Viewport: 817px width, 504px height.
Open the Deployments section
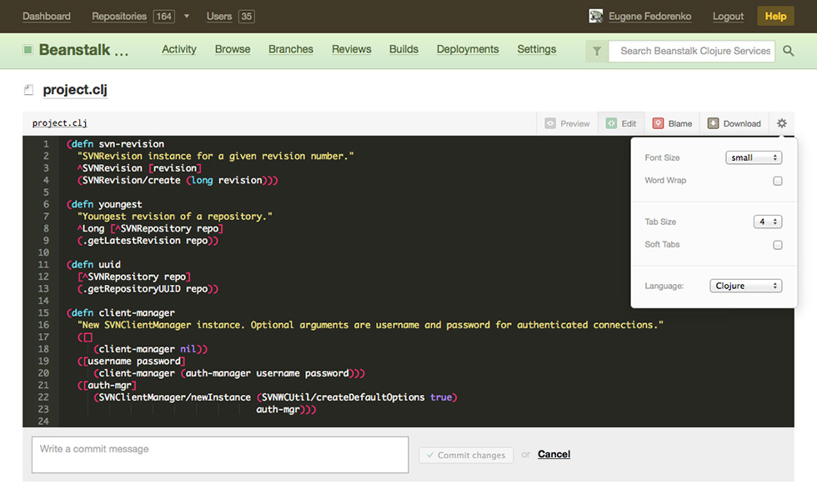(467, 50)
